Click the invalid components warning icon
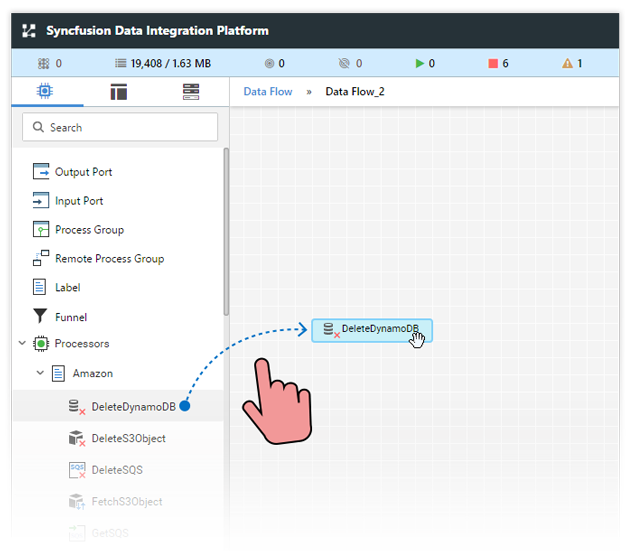The height and width of the screenshot is (551, 635). tap(567, 64)
